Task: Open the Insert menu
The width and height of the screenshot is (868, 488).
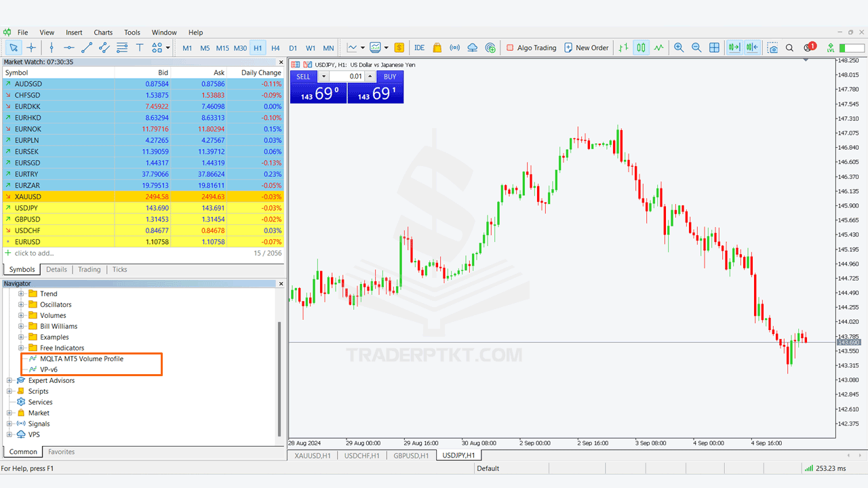Action: tap(74, 32)
